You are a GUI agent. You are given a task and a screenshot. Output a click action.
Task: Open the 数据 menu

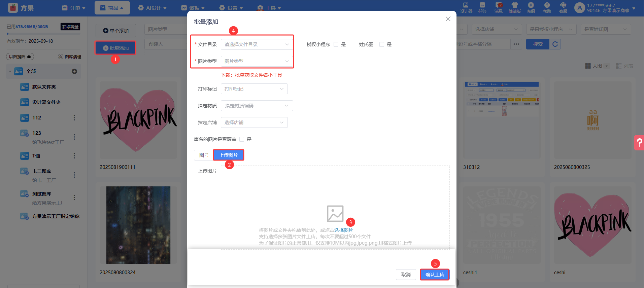tap(193, 8)
